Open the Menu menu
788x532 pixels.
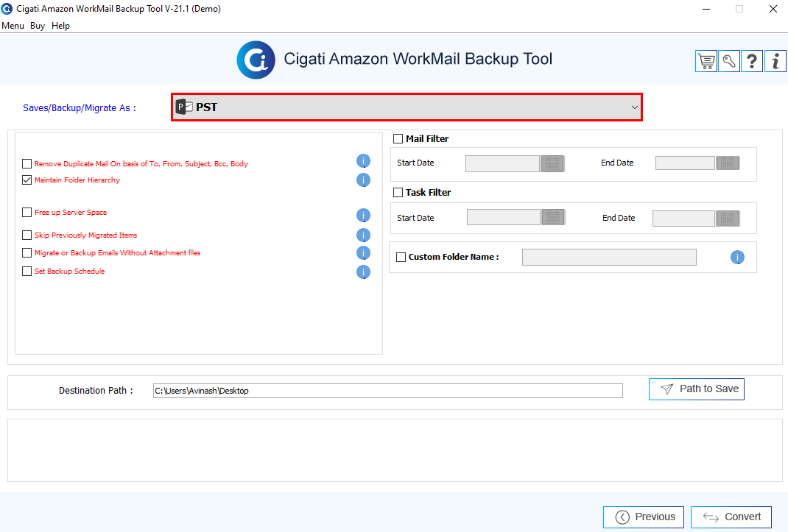tap(13, 26)
